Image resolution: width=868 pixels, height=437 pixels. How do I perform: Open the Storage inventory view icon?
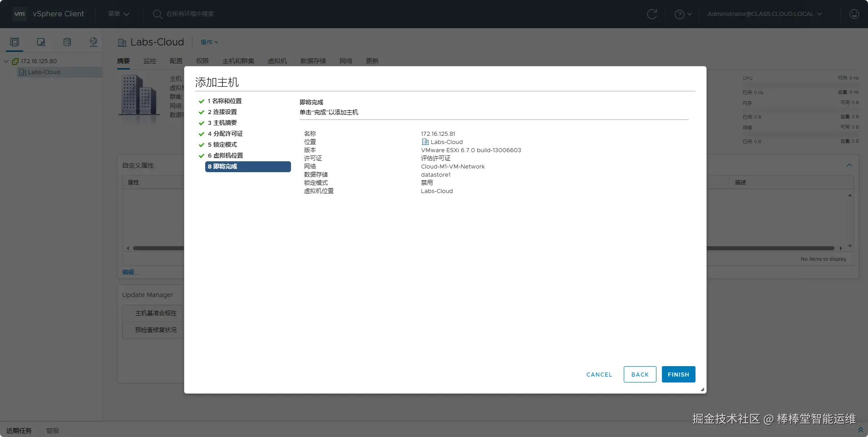coord(67,42)
